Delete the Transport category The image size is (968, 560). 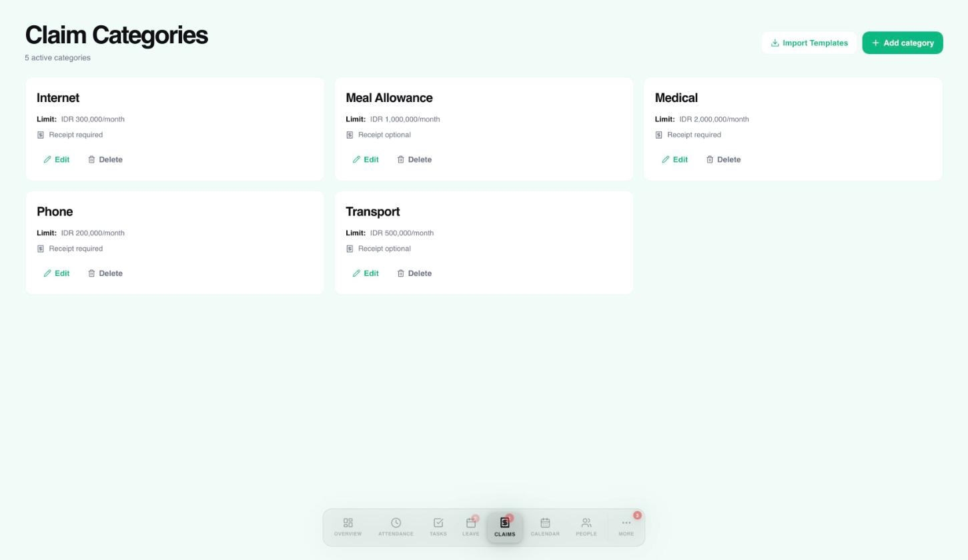click(x=414, y=273)
